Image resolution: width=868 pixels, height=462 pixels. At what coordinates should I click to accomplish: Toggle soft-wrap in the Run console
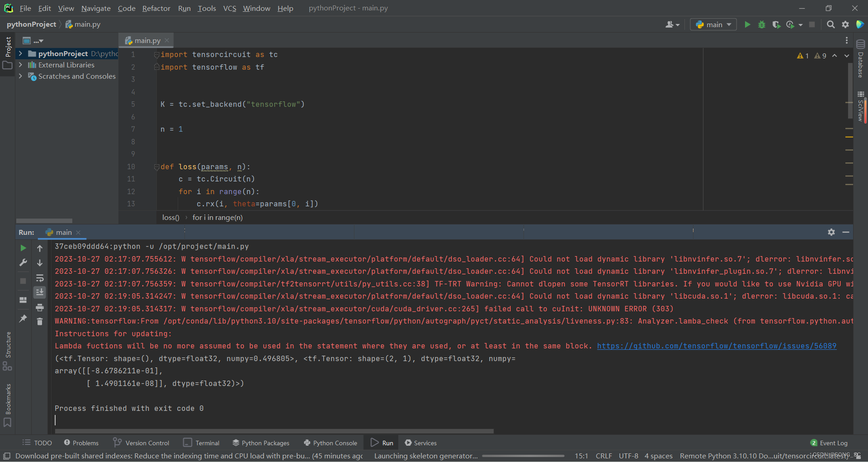point(40,278)
